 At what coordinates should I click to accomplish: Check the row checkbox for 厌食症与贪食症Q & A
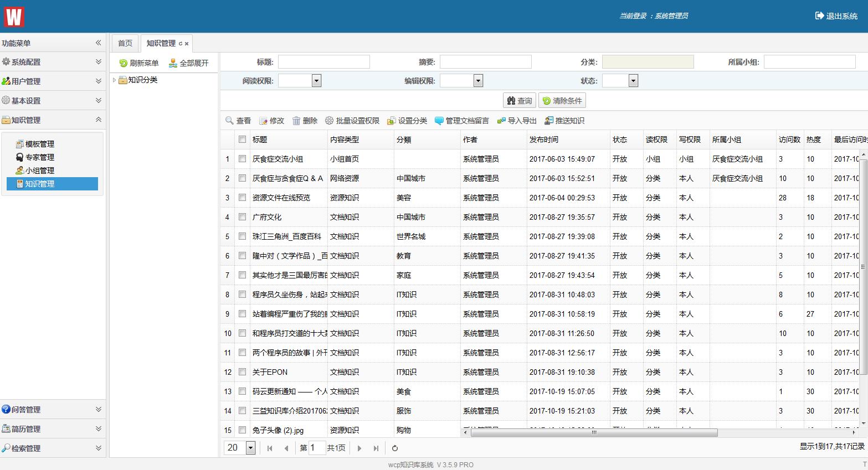click(242, 178)
